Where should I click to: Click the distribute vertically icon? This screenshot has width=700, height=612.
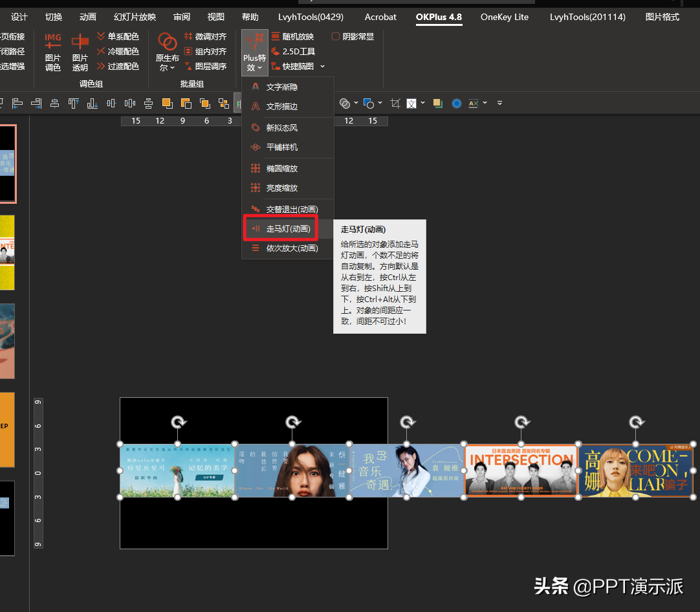[149, 104]
